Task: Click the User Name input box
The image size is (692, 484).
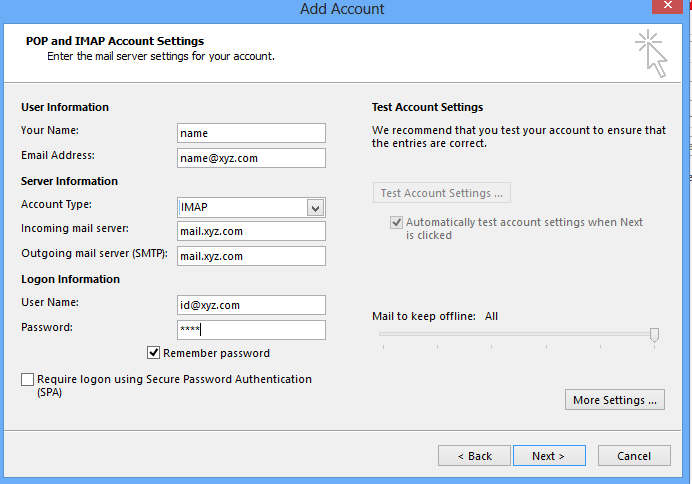Action: [x=251, y=305]
